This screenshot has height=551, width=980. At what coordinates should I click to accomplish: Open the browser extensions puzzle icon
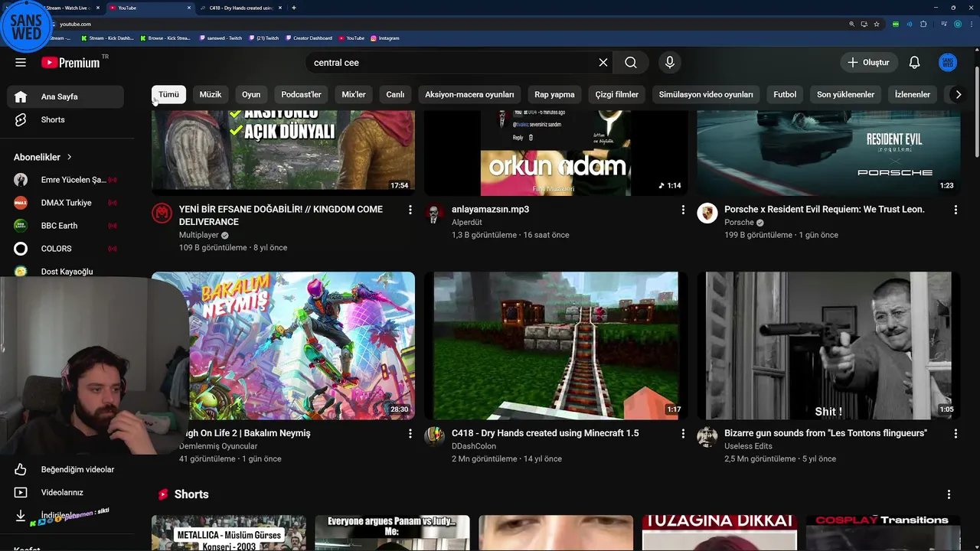[923, 24]
